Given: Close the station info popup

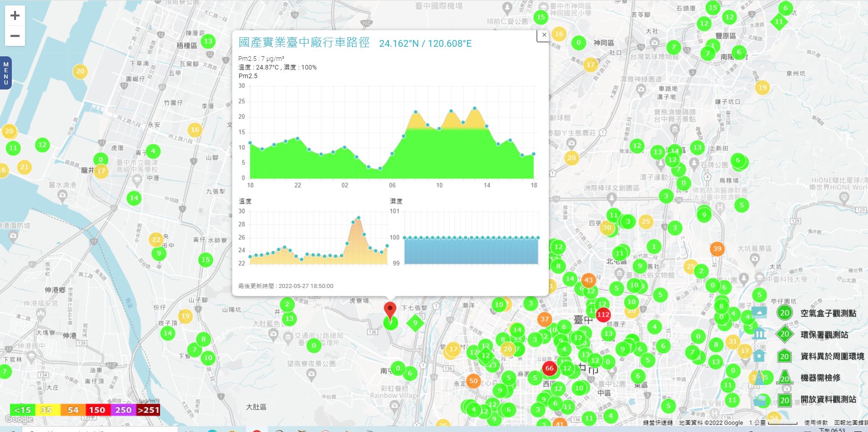Looking at the screenshot, I should point(544,35).
